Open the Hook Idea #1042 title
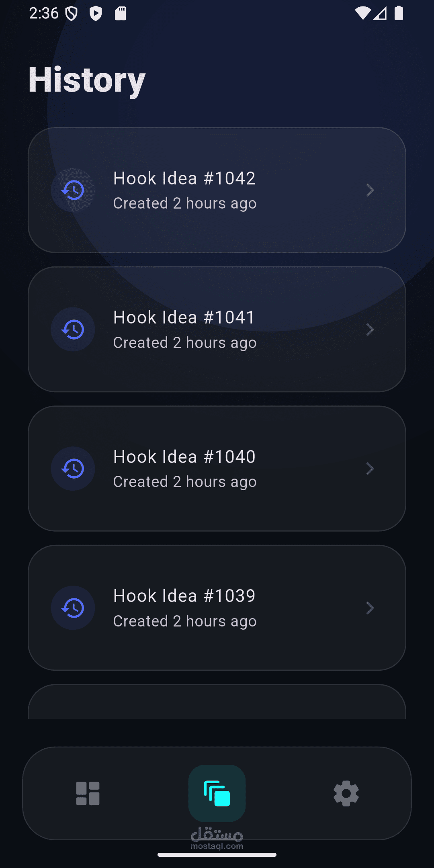 (184, 178)
